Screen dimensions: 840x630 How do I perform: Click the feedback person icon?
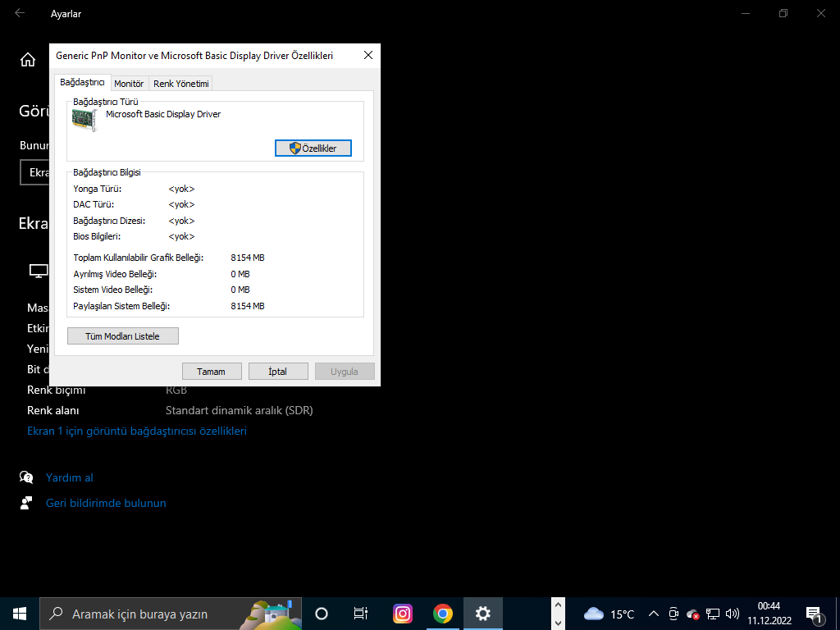coord(26,503)
